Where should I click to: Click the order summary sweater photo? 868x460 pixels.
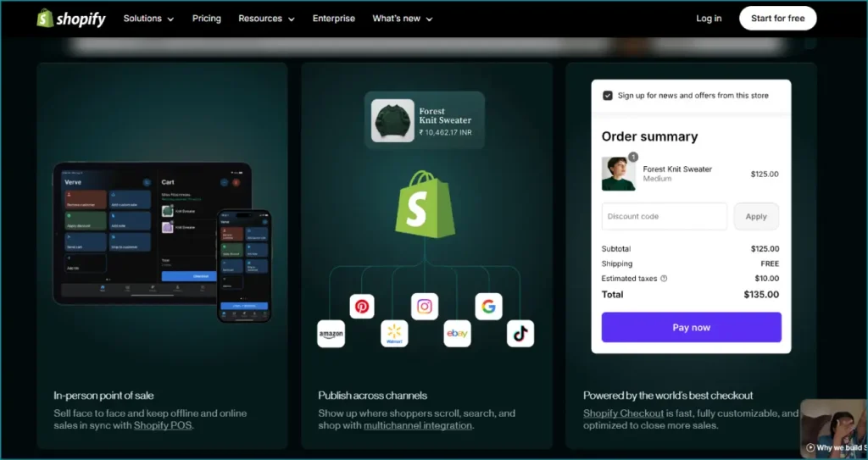[618, 174]
